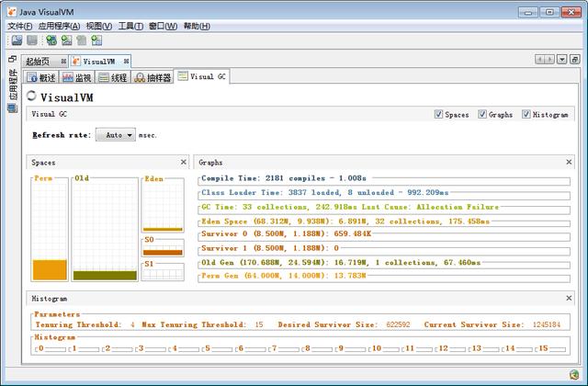The height and width of the screenshot is (386, 588).
Task: Open the 工具(T) menu
Action: (130, 26)
